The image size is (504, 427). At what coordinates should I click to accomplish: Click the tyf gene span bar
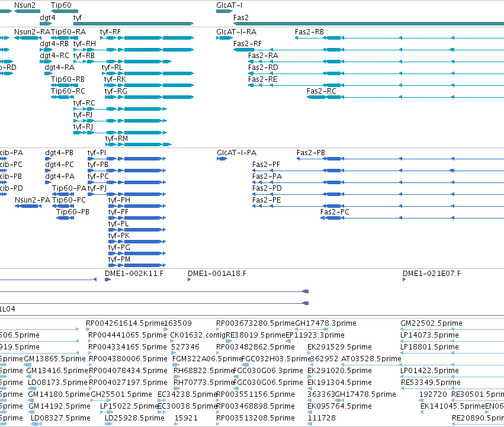click(x=133, y=24)
